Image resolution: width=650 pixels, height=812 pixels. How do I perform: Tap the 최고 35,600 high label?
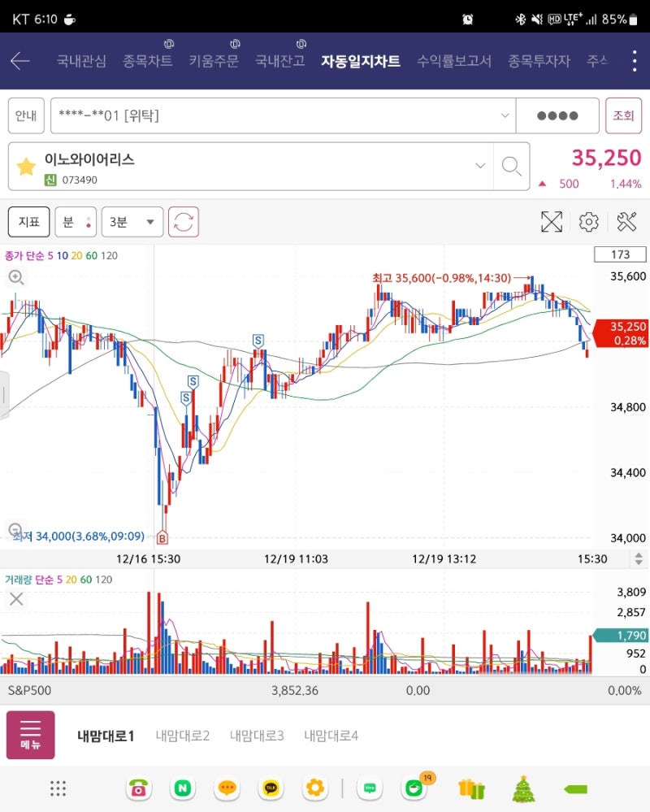pyautogui.click(x=441, y=278)
